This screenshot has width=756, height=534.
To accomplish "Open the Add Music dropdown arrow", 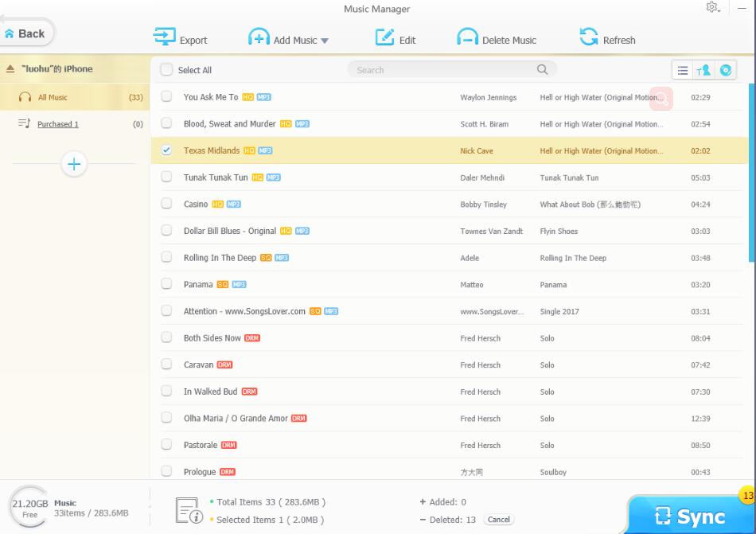I will coord(325,41).
